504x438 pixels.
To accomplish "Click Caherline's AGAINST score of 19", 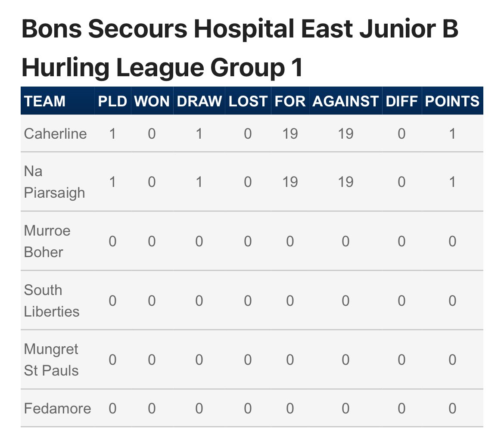I will [345, 134].
